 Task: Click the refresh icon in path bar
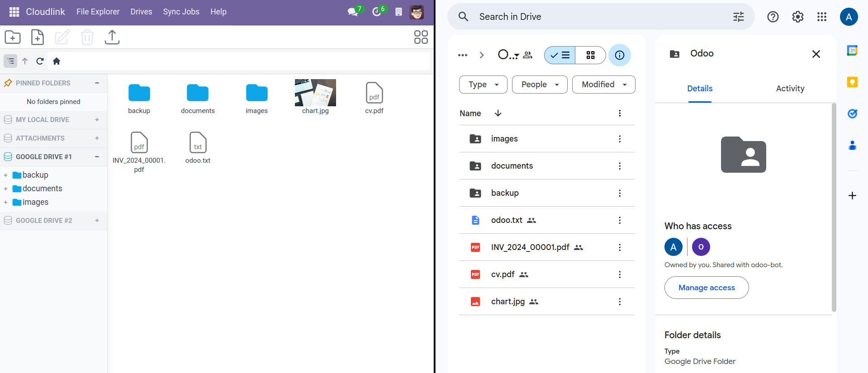(x=40, y=61)
